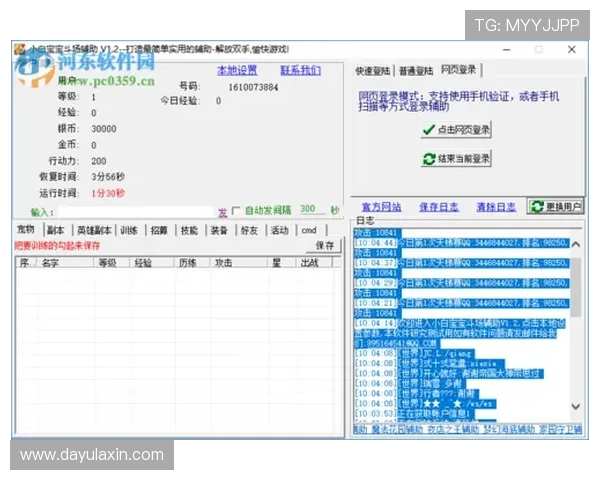Click the 历练 column header
600x480 pixels.
pyautogui.click(x=192, y=263)
